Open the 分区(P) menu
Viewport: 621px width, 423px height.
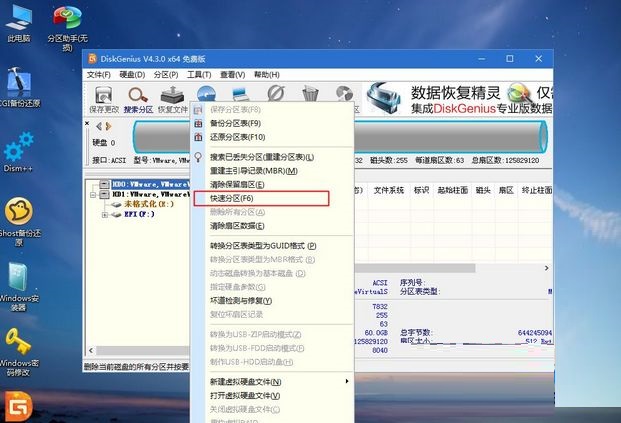(x=166, y=74)
